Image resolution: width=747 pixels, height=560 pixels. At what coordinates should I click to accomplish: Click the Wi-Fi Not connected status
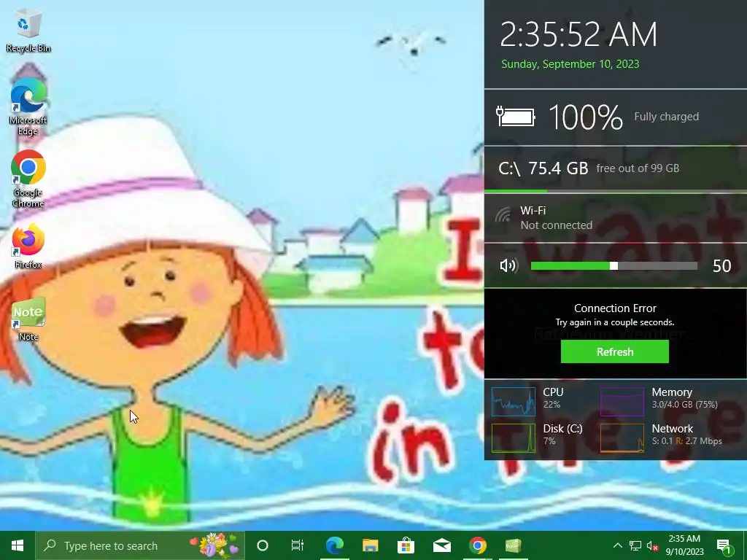556,217
